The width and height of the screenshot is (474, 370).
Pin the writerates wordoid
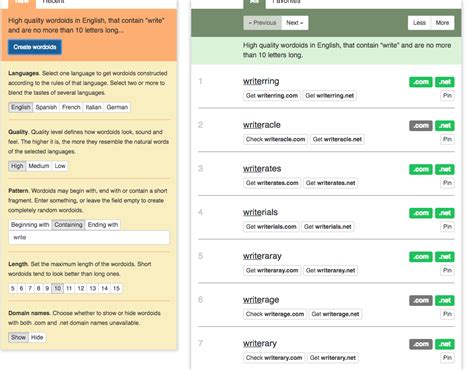click(447, 183)
